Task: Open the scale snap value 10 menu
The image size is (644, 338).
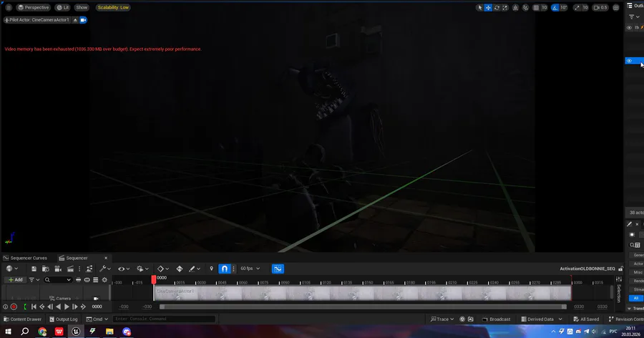Action: [x=585, y=7]
